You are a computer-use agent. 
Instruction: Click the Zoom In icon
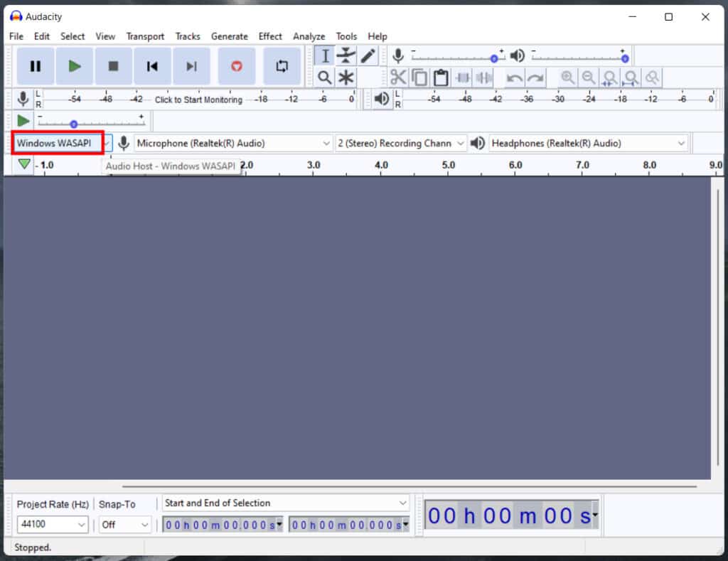click(567, 78)
